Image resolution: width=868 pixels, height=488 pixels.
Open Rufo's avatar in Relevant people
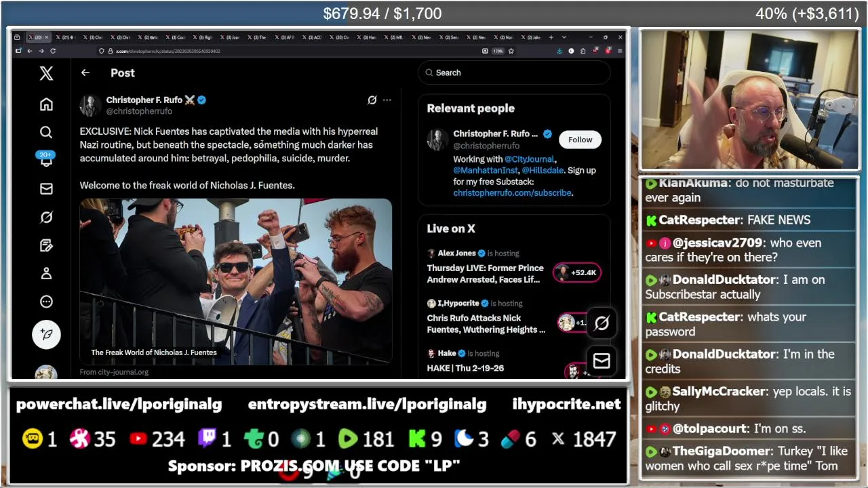coord(437,140)
